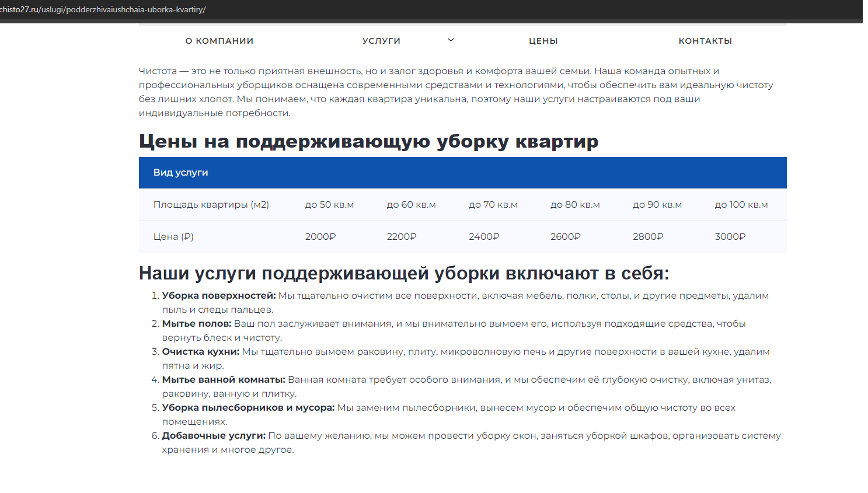
Task: Click the 'Мытье полов:' list item title
Action: click(197, 324)
